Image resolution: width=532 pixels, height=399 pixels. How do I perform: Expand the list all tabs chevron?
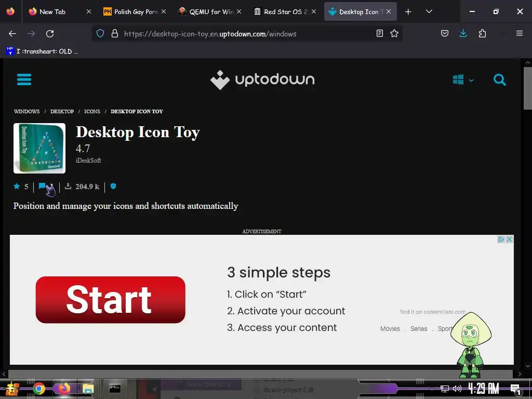429,11
